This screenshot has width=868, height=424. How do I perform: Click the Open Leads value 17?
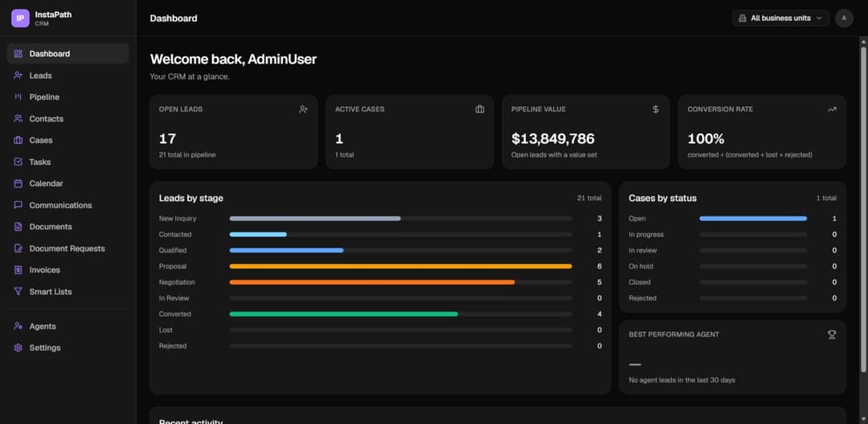click(168, 138)
